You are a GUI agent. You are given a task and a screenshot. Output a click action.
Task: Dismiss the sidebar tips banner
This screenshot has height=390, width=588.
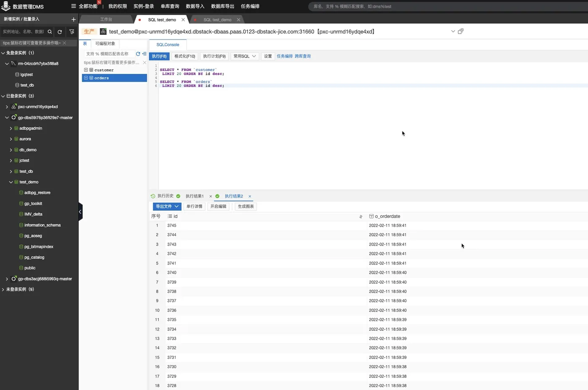click(64, 43)
